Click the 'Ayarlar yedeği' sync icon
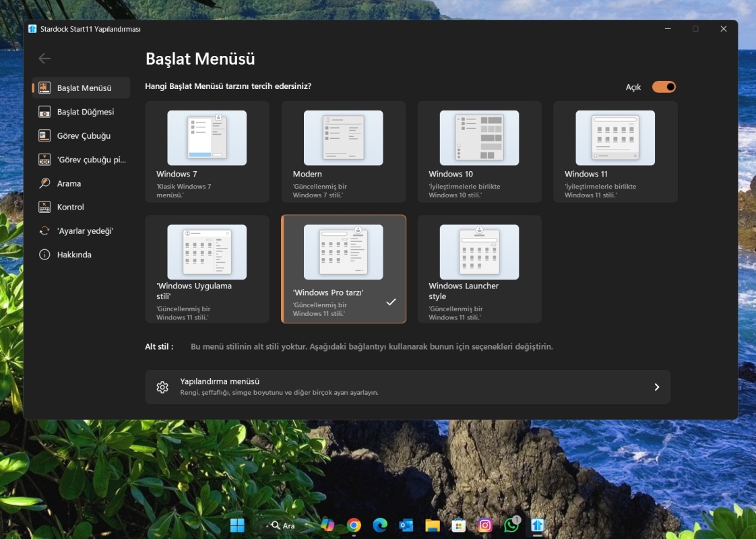 tap(44, 231)
